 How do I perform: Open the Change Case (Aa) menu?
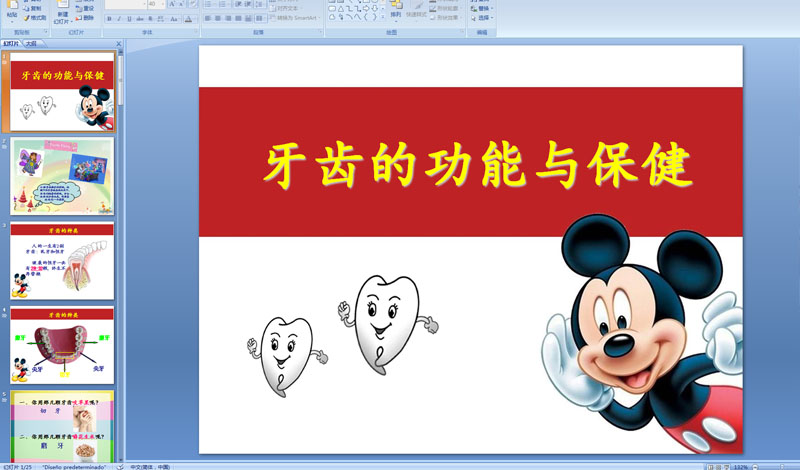pos(174,19)
